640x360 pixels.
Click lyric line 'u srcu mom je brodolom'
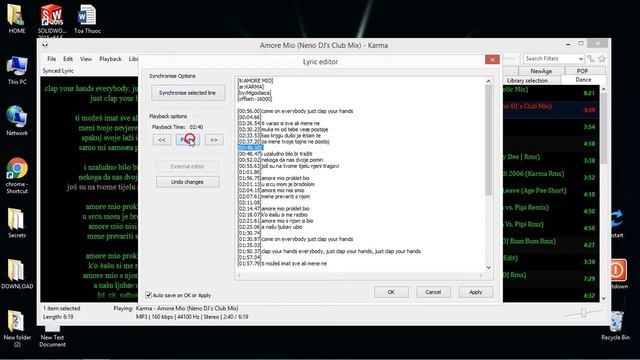click(276, 184)
